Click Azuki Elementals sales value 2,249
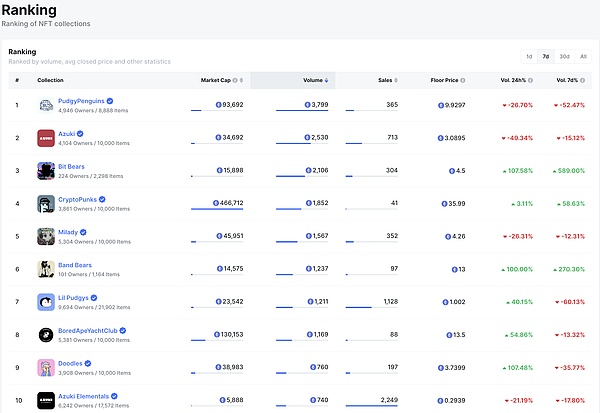This screenshot has width=600, height=413. tap(389, 400)
